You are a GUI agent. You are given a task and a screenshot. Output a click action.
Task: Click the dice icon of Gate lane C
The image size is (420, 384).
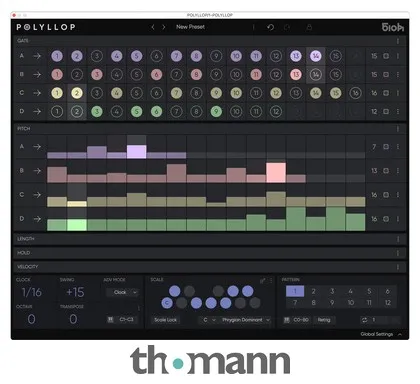(x=386, y=93)
